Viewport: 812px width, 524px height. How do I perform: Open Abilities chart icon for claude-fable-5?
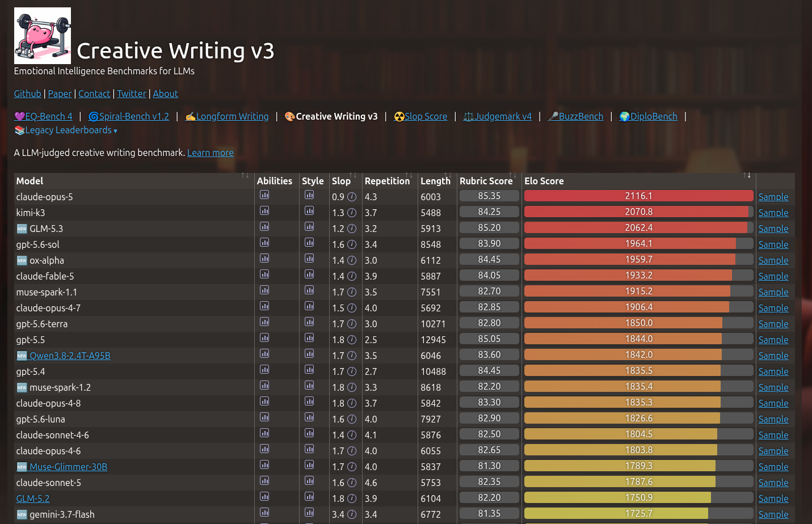[264, 274]
